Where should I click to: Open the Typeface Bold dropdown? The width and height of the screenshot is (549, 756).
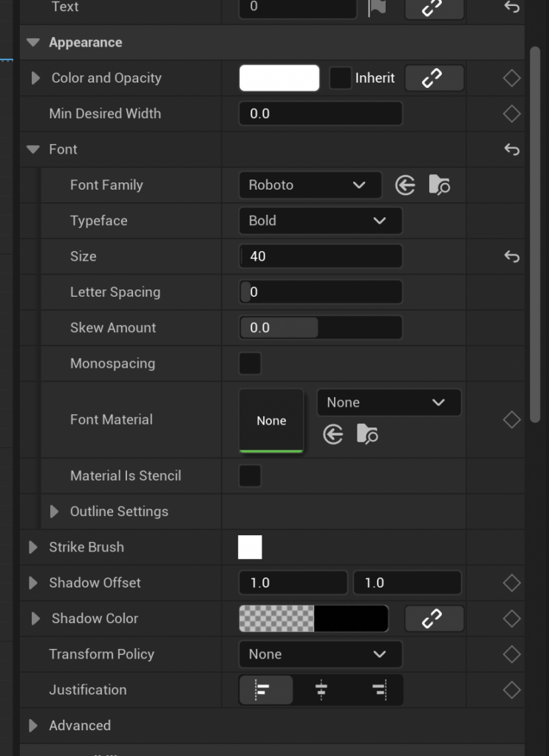pos(320,221)
